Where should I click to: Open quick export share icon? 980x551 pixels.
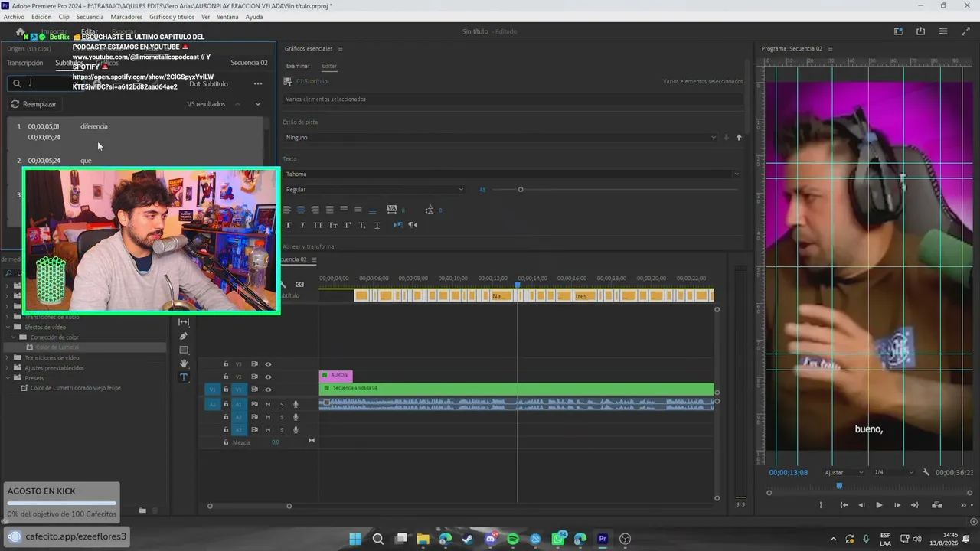(920, 31)
